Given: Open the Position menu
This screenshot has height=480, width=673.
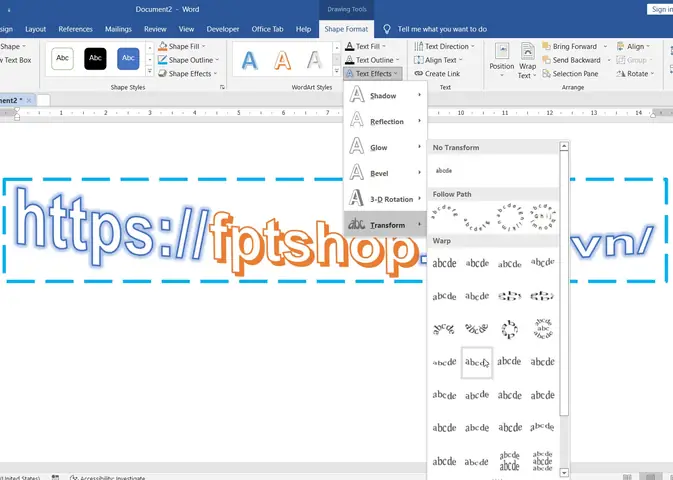Looking at the screenshot, I should click(502, 61).
